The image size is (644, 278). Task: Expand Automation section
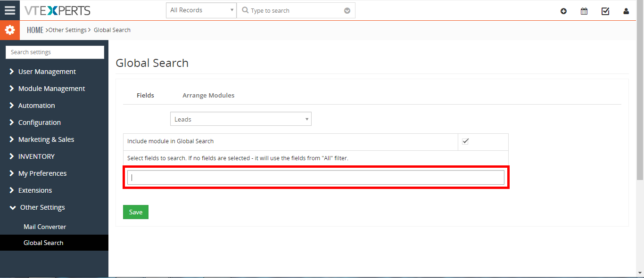[32, 106]
